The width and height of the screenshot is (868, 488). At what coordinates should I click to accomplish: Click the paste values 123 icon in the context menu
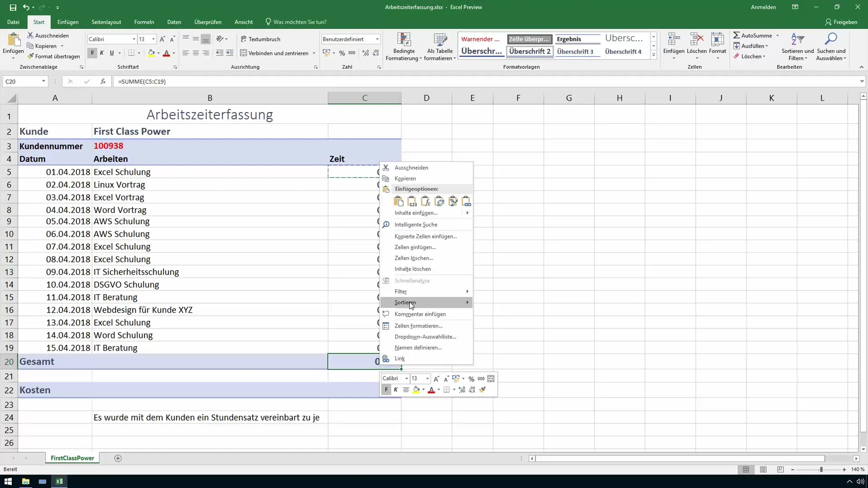coord(412,202)
